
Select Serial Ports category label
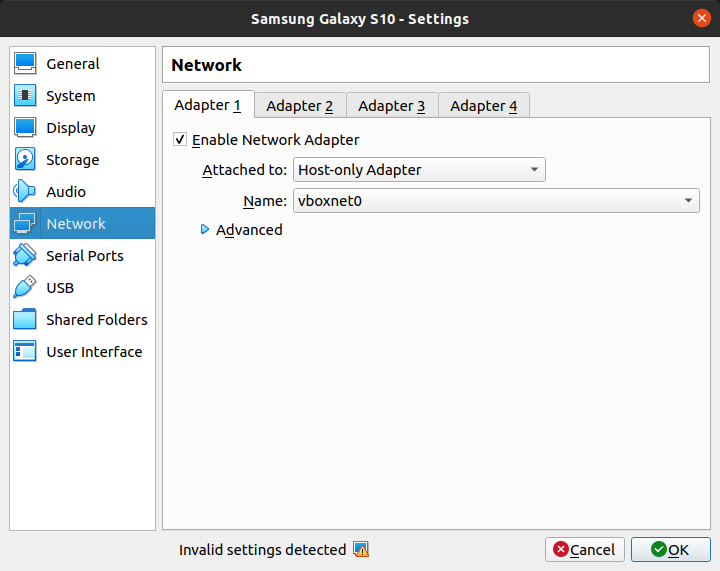tap(85, 256)
